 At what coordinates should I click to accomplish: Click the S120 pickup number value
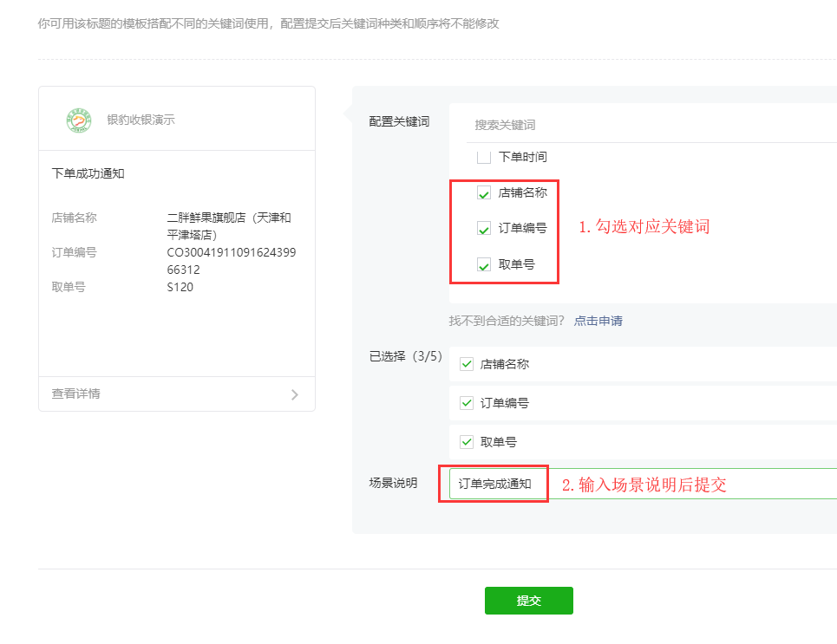coord(180,287)
